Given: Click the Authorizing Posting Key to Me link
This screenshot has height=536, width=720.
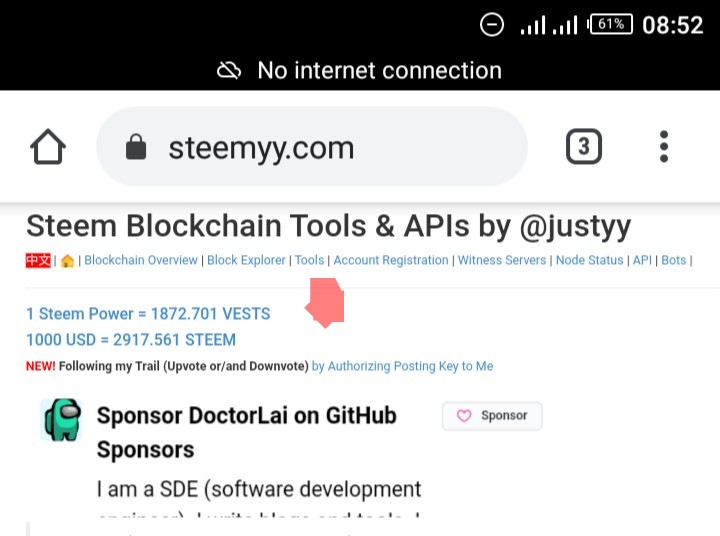Looking at the screenshot, I should click(x=402, y=366).
